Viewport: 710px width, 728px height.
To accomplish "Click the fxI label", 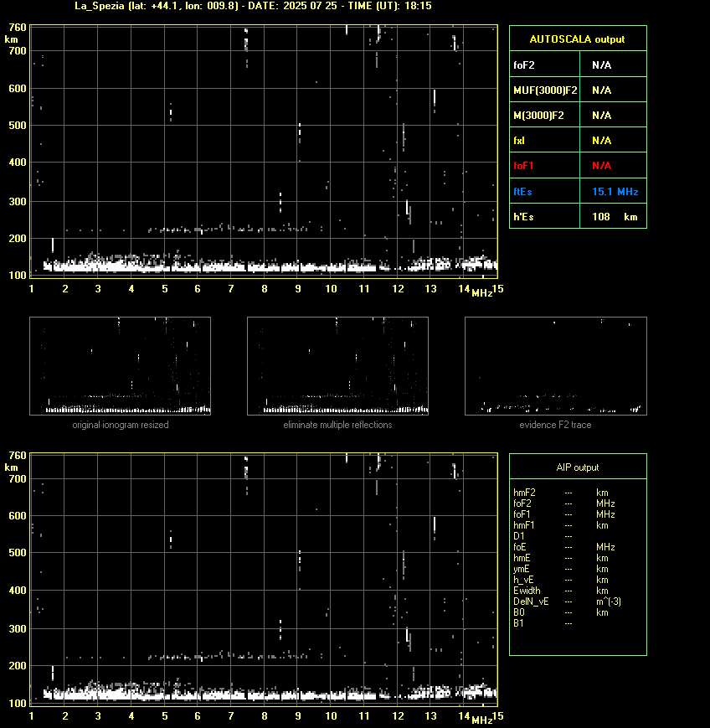I will [519, 140].
